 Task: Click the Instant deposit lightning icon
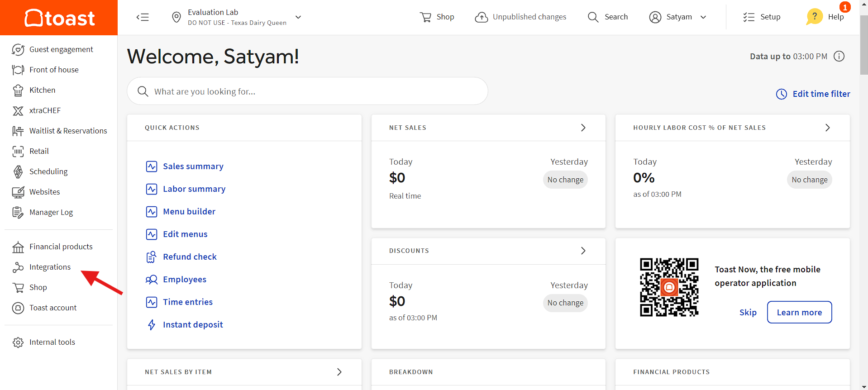(152, 325)
